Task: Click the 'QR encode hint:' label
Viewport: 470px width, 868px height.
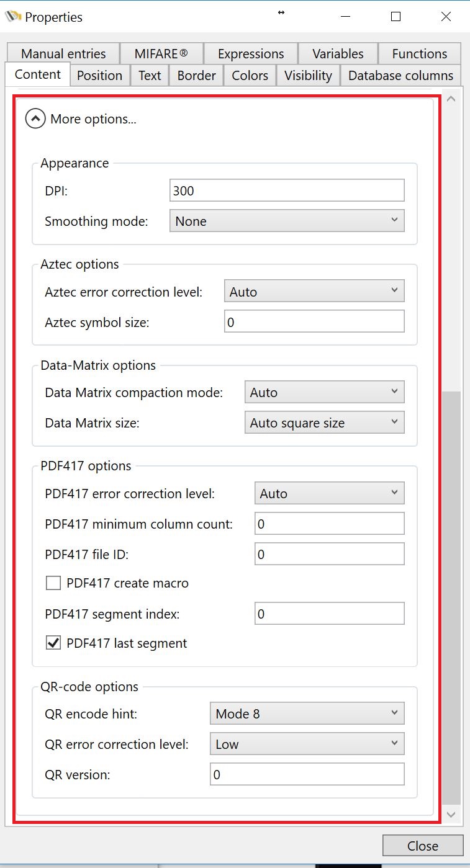Action: tap(91, 714)
